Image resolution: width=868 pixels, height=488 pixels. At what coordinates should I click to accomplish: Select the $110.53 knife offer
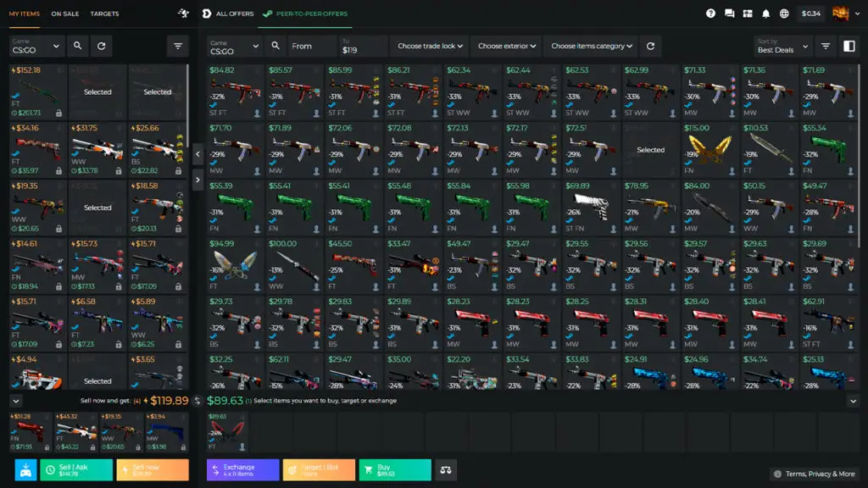770,150
